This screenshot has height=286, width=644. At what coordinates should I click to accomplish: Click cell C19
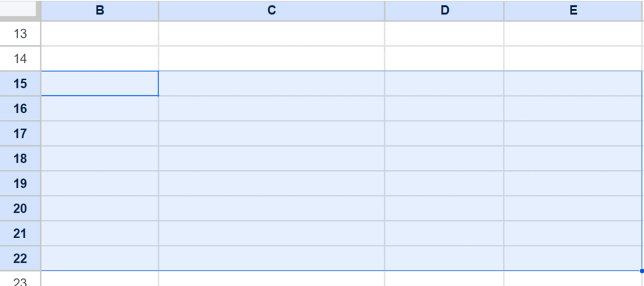[x=271, y=184]
